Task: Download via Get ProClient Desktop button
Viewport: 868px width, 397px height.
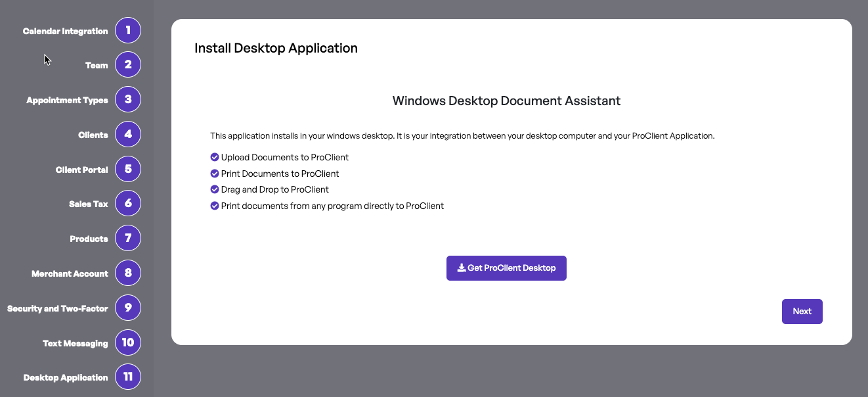Action: pyautogui.click(x=506, y=268)
